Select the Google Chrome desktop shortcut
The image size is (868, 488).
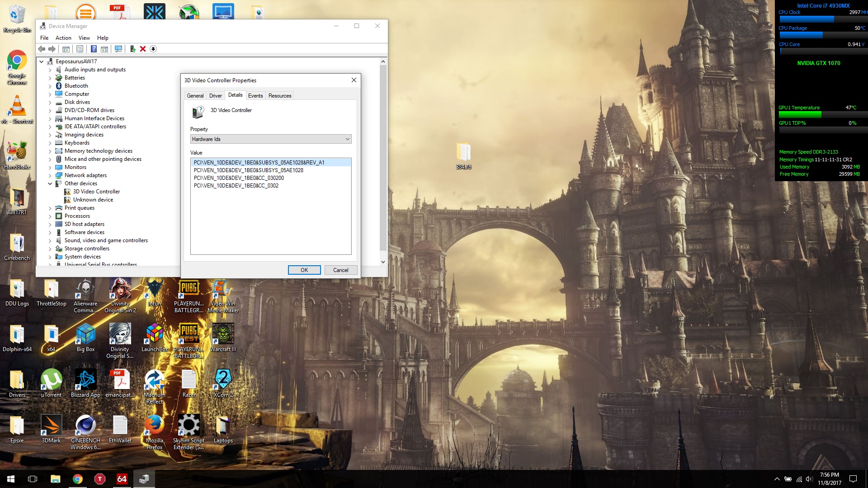click(17, 67)
